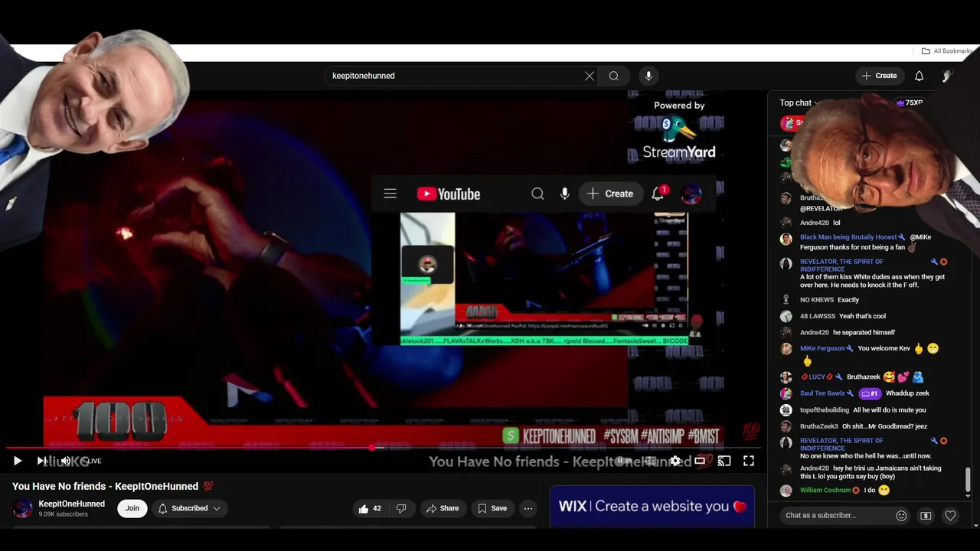Open the Wix create a website ad
980x551 pixels.
click(652, 506)
